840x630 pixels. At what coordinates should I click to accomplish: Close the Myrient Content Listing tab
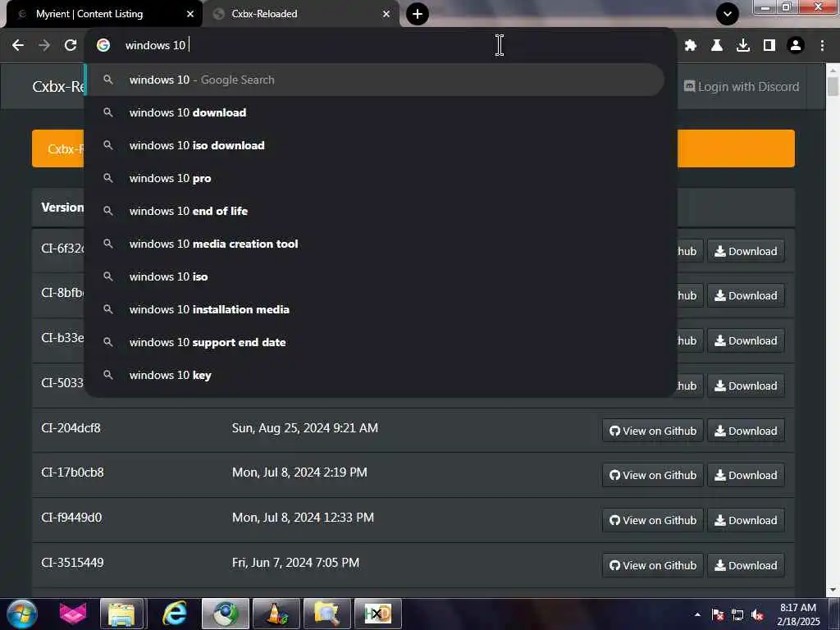(190, 14)
